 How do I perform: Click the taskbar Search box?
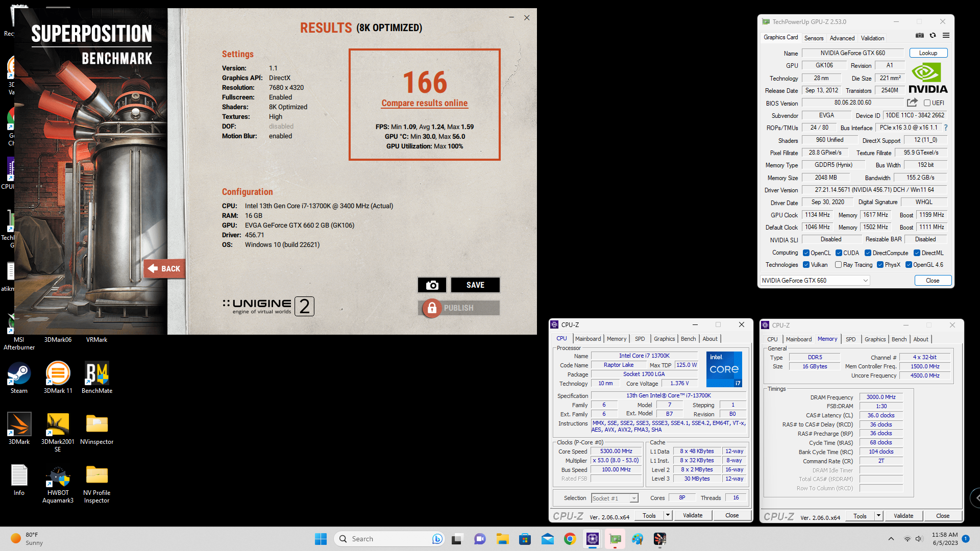click(x=389, y=539)
